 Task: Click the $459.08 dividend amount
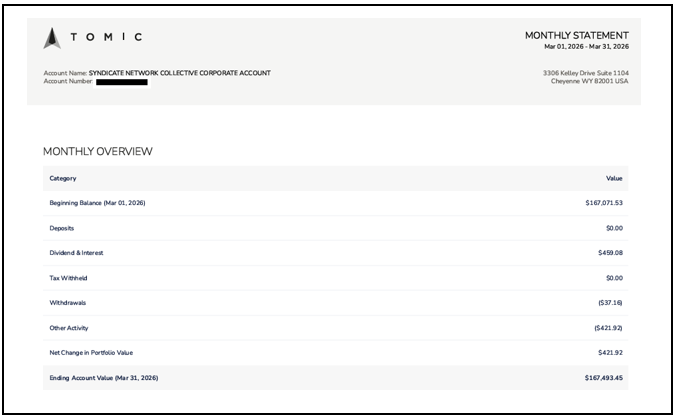(x=610, y=253)
